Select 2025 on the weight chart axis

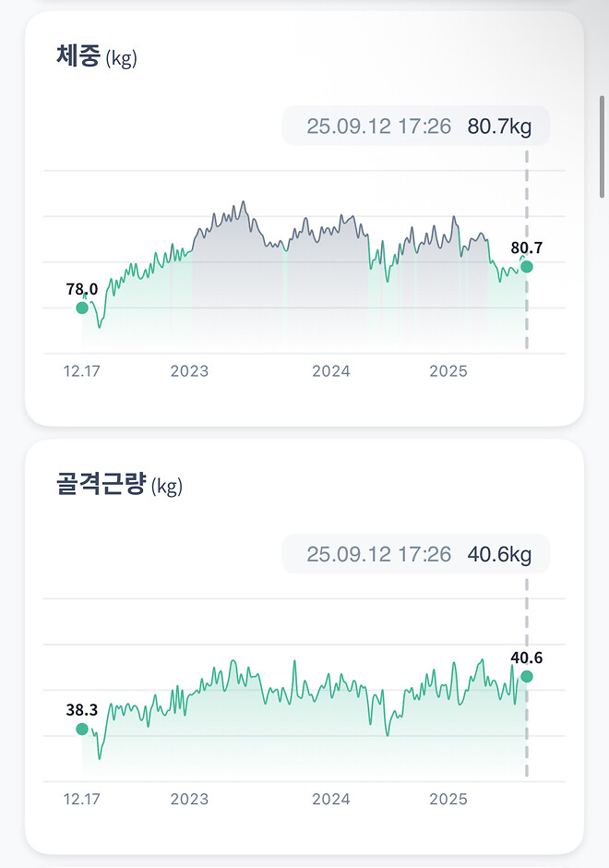click(x=448, y=371)
